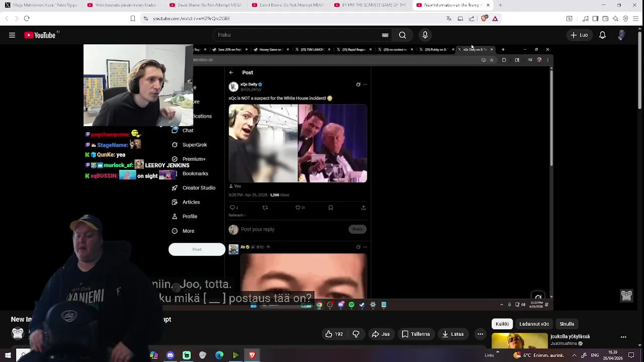Open the Brave Wallet icon
Viewport: 644px width, 362px height.
tap(605, 19)
